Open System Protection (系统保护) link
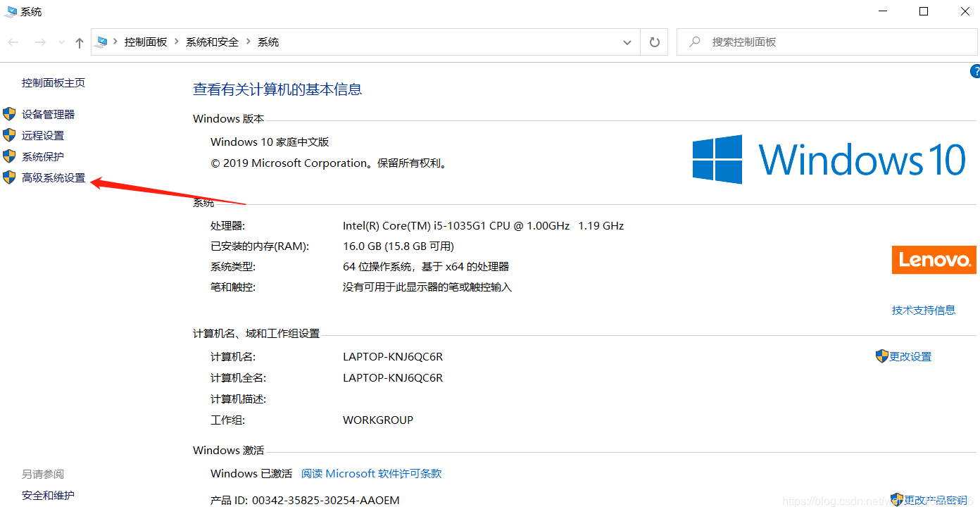Viewport: 980px width, 514px height. coord(43,156)
